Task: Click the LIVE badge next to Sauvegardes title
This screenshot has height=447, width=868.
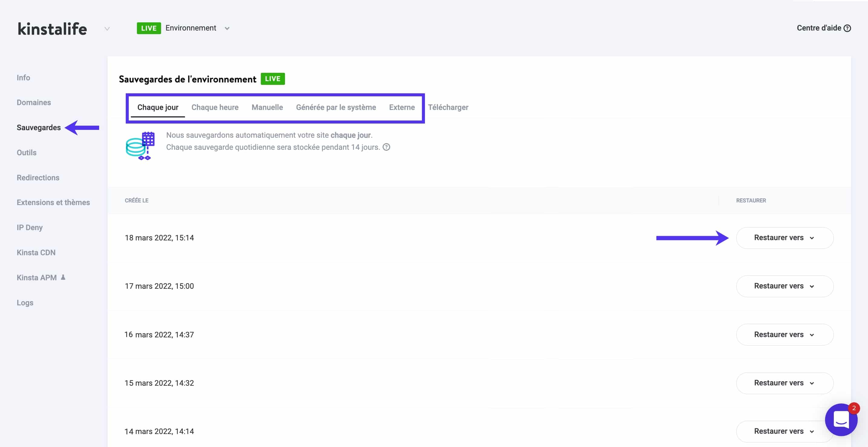Action: click(x=273, y=79)
